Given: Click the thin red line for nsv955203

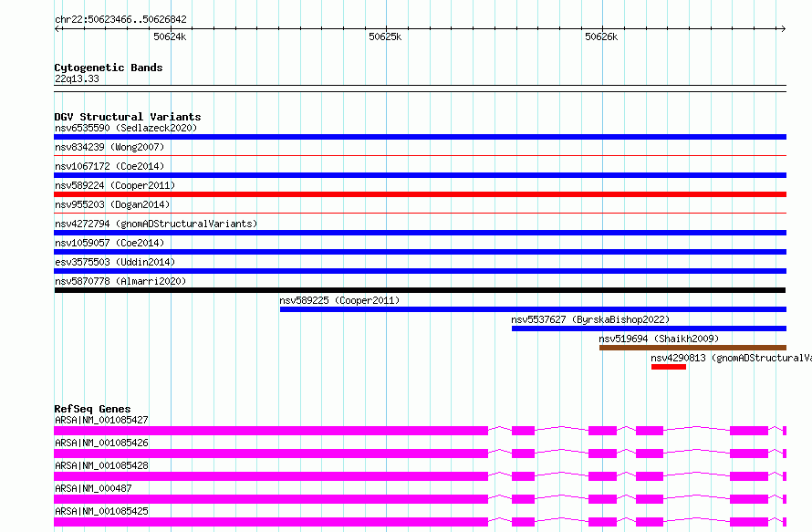Looking at the screenshot, I should pyautogui.click(x=420, y=213).
